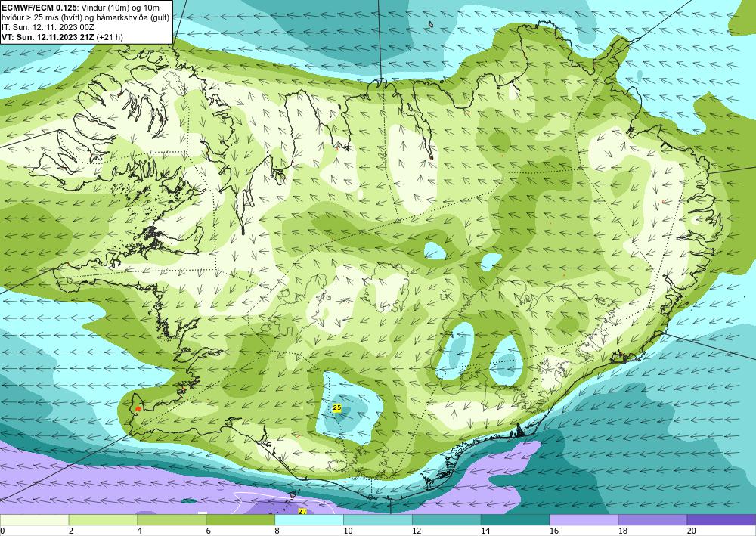Click the scale value 0
This screenshot has width=756, height=536.
pyautogui.click(x=2, y=531)
